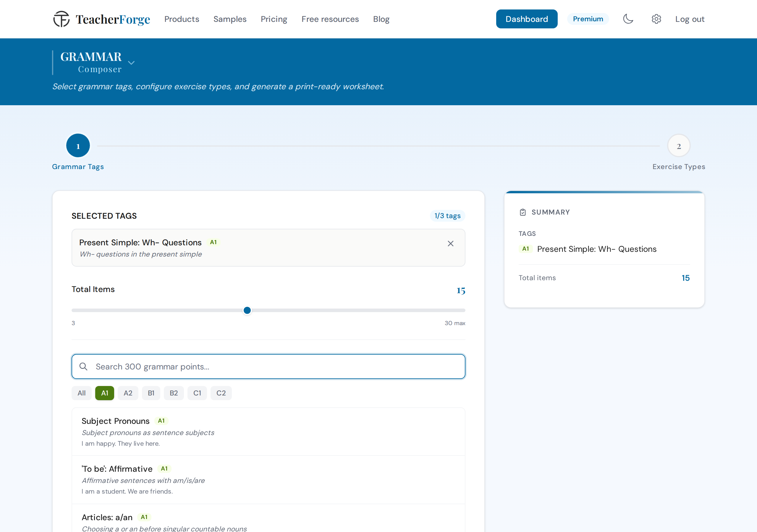This screenshot has width=757, height=532.
Task: Remove the Present Simple: Wh- Questions tag
Action: pos(450,243)
